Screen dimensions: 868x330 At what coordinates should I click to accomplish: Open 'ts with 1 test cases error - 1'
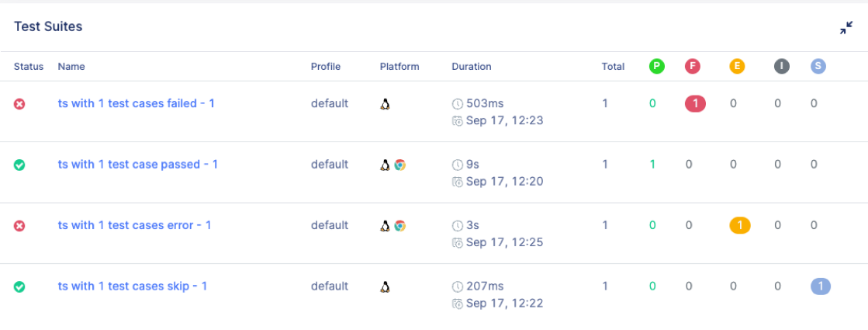[x=134, y=225]
